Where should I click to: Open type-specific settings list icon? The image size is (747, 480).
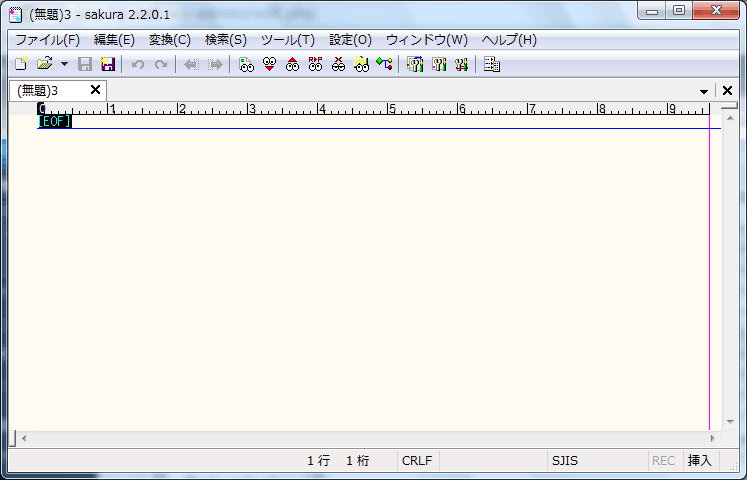click(415, 64)
